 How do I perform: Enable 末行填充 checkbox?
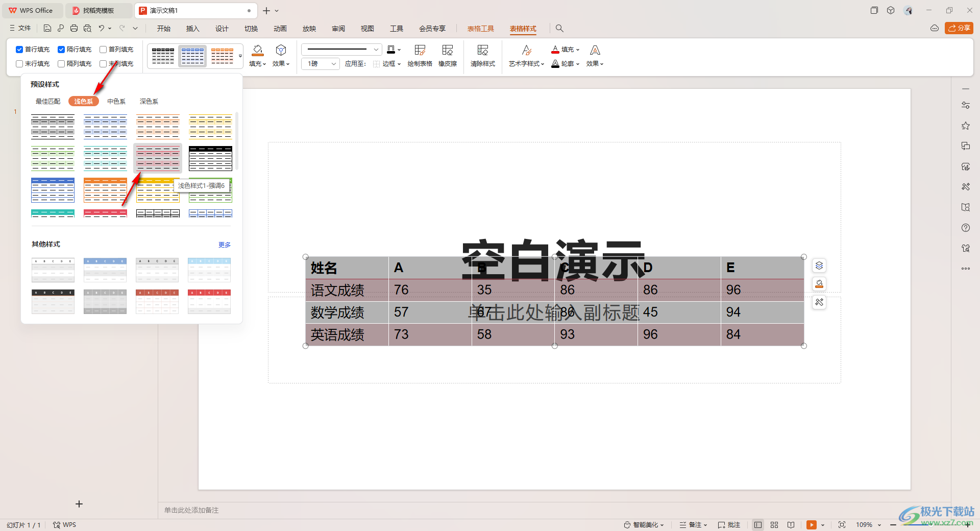pyautogui.click(x=19, y=64)
